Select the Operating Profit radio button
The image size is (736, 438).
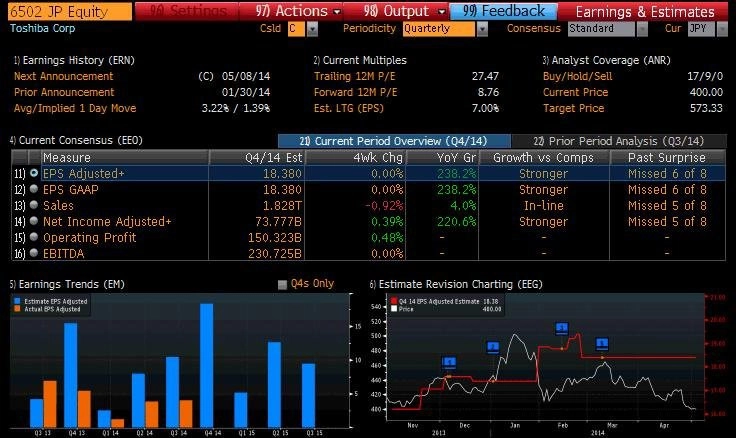click(34, 237)
